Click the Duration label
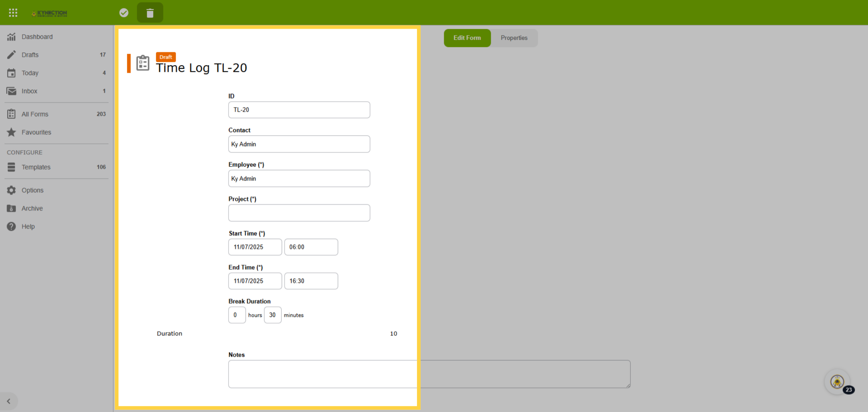 [x=169, y=333]
